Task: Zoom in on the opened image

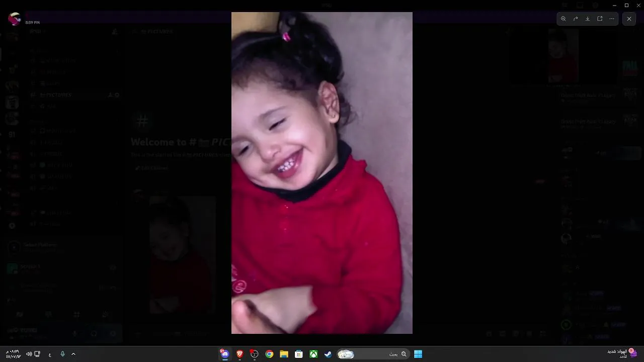Action: 563,19
